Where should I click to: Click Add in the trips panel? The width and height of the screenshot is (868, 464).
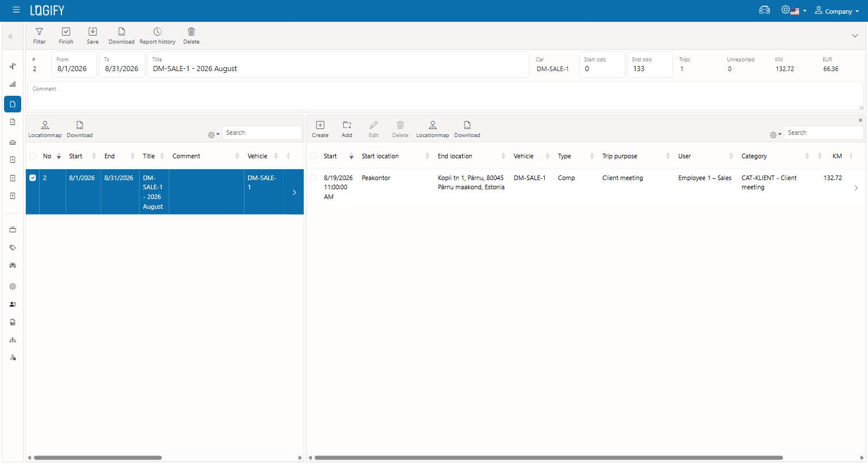pos(347,129)
